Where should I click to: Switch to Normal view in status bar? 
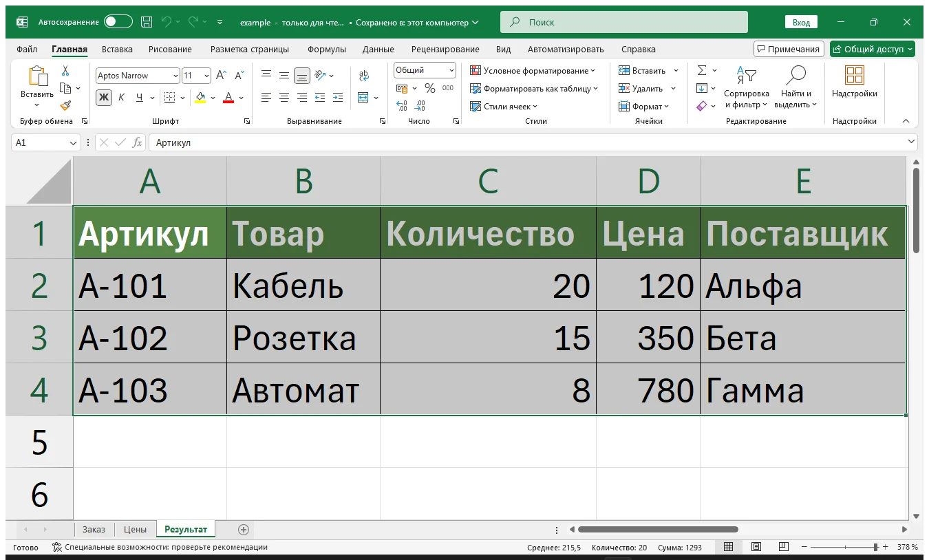tap(728, 547)
